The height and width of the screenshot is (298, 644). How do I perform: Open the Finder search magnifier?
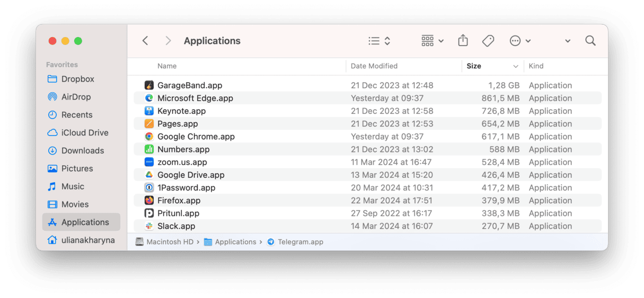pyautogui.click(x=590, y=41)
